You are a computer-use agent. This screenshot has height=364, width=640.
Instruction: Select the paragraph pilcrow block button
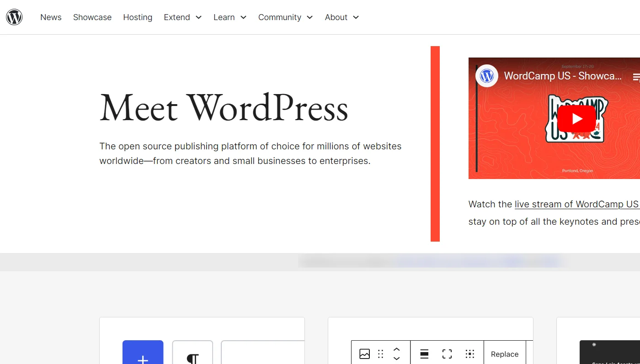pos(192,352)
